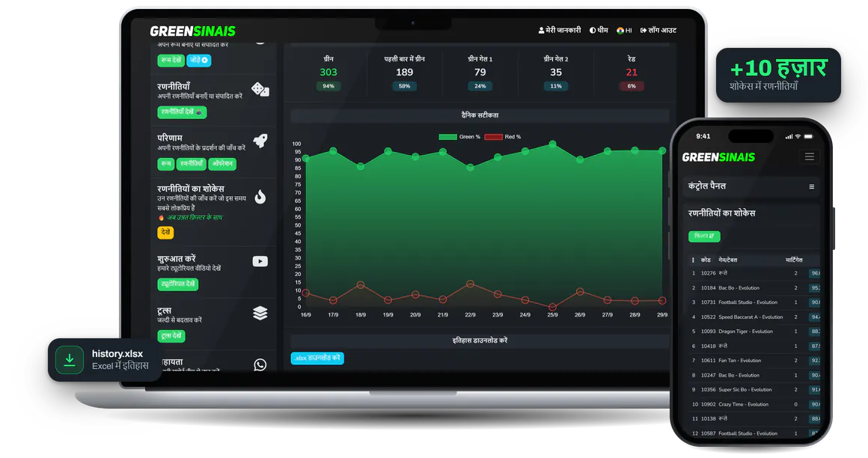Viewport: 868px width, 458px height.
Task: Toggle the थीम theme switch in top bar
Action: pyautogui.click(x=599, y=31)
